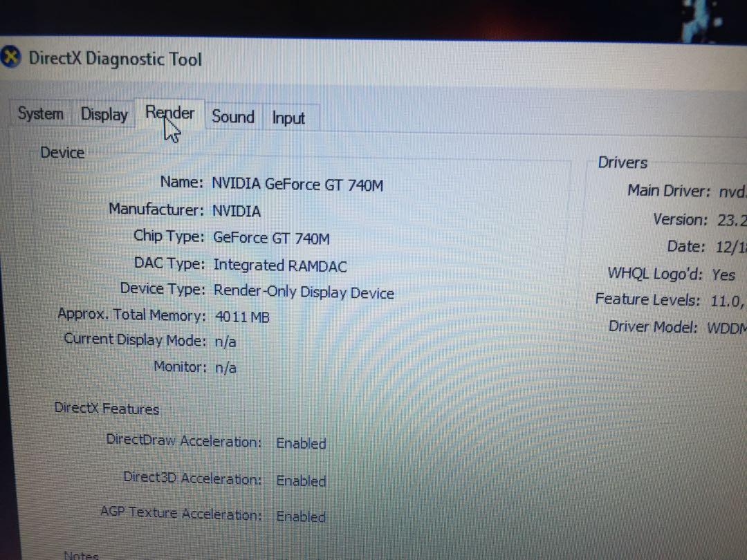
Task: Click the Device Type label
Action: tap(163, 288)
